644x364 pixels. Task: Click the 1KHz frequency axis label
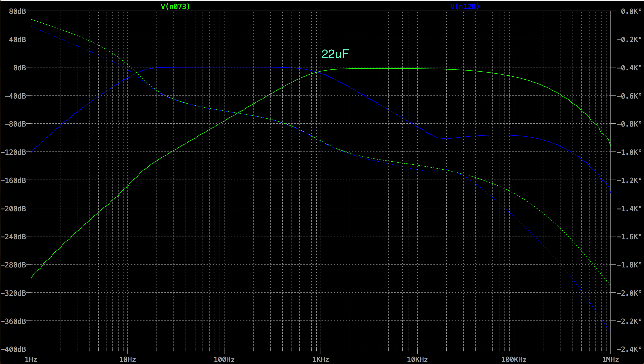321,359
